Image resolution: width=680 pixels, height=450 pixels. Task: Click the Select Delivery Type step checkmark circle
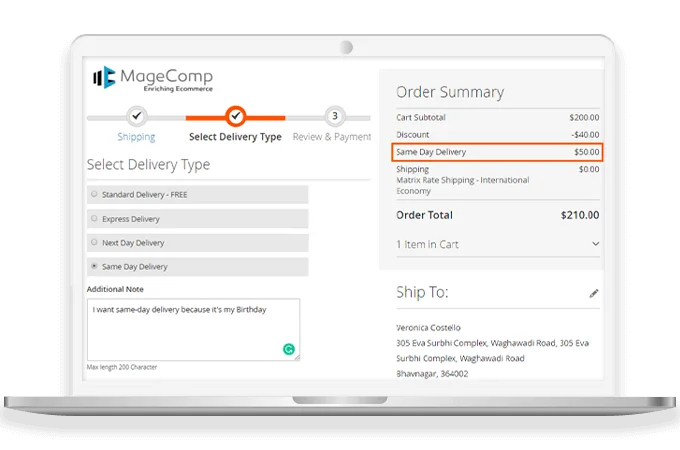[235, 116]
